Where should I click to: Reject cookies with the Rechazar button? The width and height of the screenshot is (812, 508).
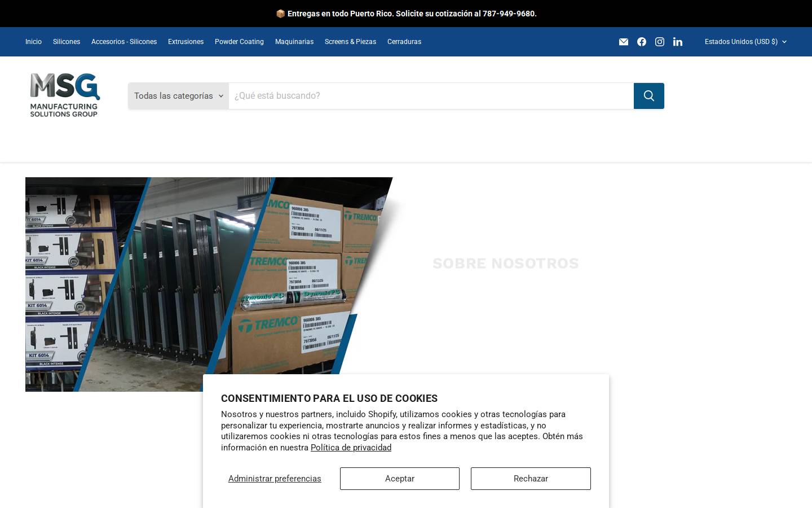tap(531, 479)
